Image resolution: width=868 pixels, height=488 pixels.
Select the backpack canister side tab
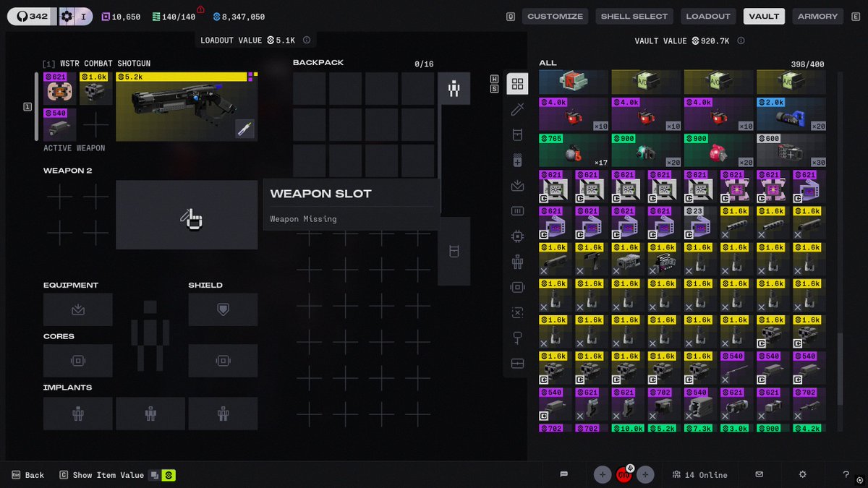coord(454,251)
